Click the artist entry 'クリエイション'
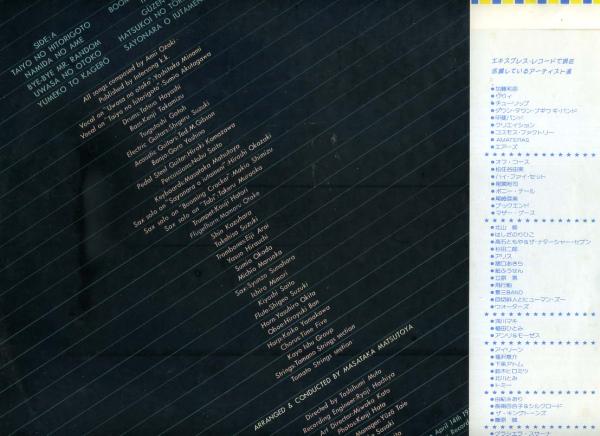 [515, 125]
